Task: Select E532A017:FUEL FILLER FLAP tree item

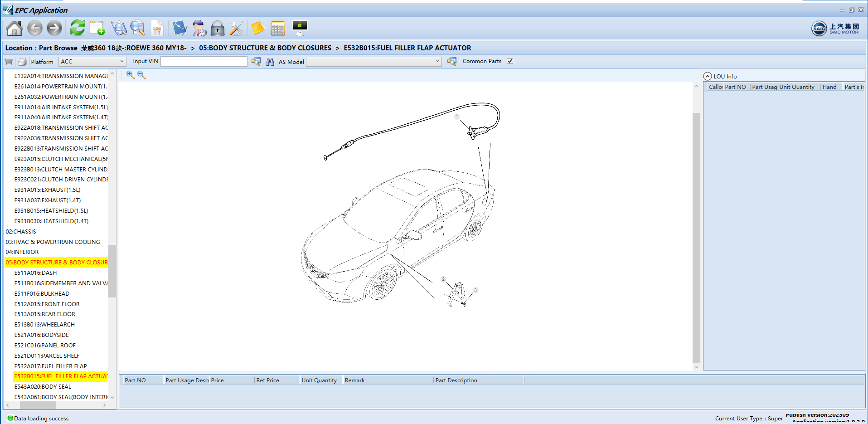Action: pyautogui.click(x=50, y=366)
